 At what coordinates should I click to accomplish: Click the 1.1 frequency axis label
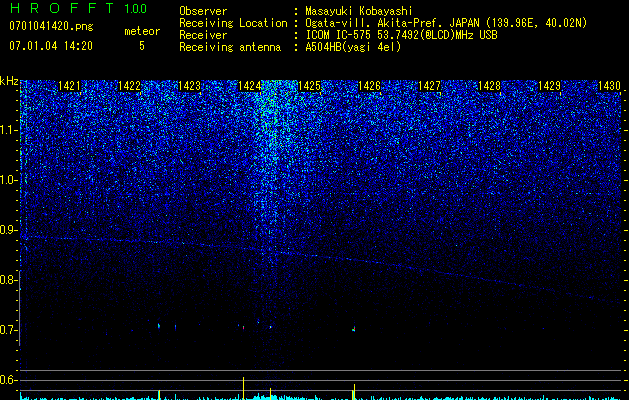coord(7,130)
